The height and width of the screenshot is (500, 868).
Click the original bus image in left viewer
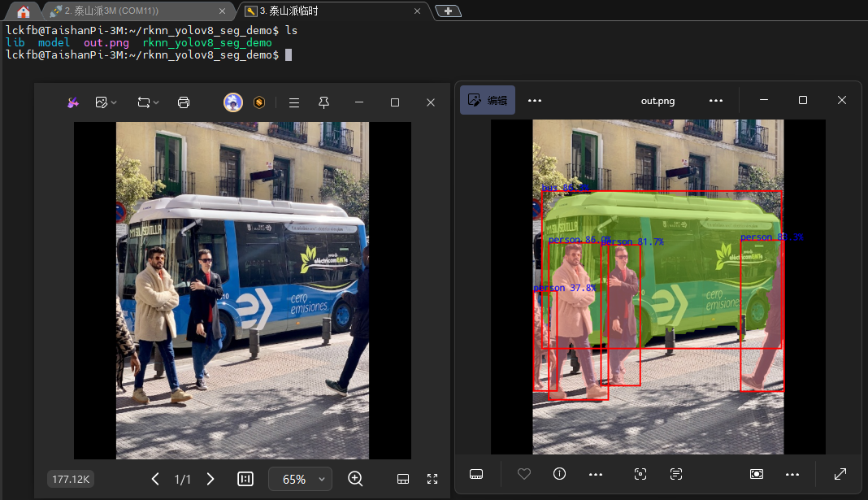click(x=242, y=290)
